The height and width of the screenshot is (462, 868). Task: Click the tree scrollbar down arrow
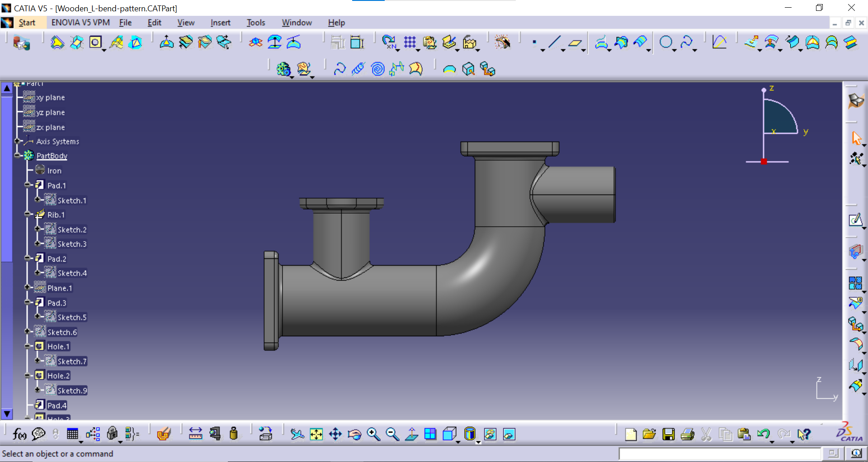point(7,413)
